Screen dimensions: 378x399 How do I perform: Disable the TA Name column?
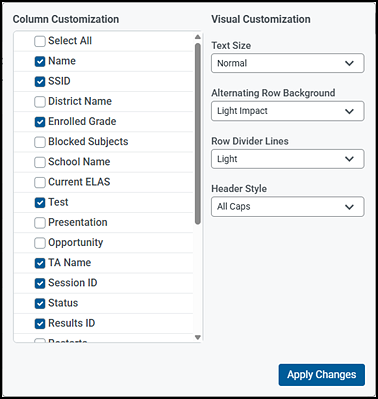40,263
